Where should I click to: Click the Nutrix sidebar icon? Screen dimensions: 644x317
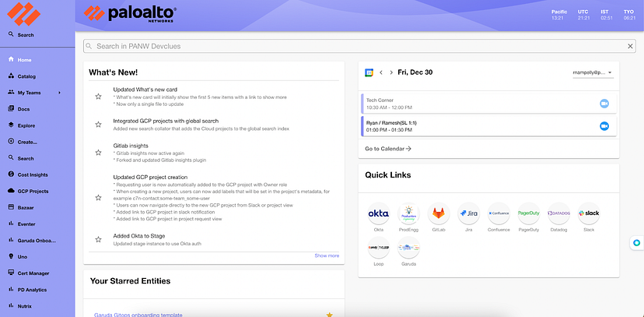11,306
